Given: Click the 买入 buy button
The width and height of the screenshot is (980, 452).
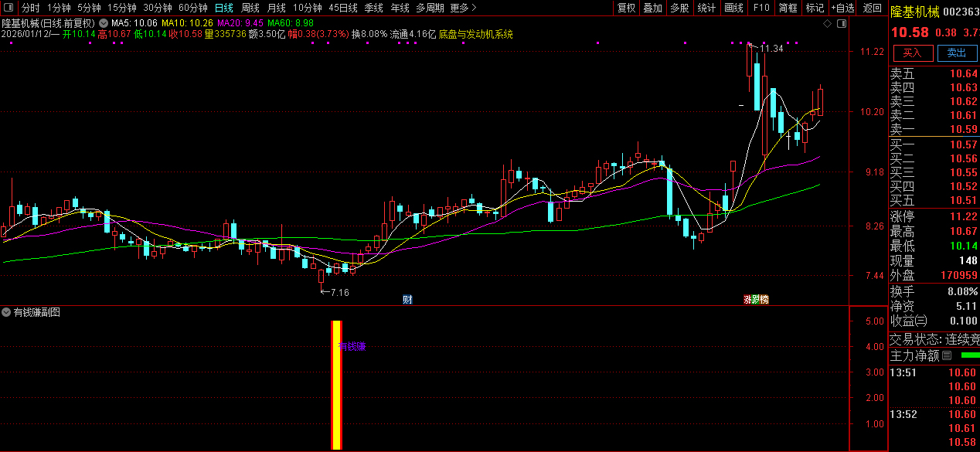Looking at the screenshot, I should point(913,53).
